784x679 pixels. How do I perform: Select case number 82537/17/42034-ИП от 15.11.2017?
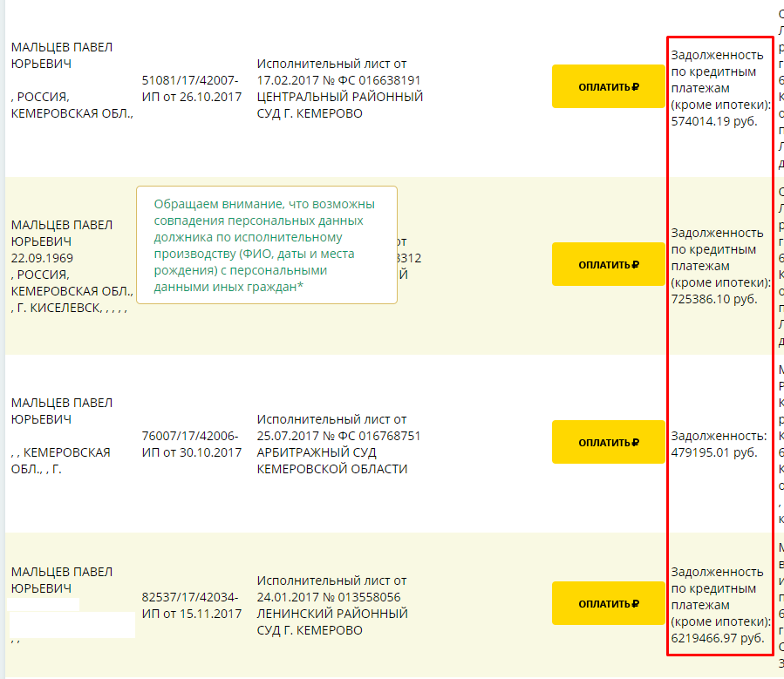pyautogui.click(x=192, y=605)
